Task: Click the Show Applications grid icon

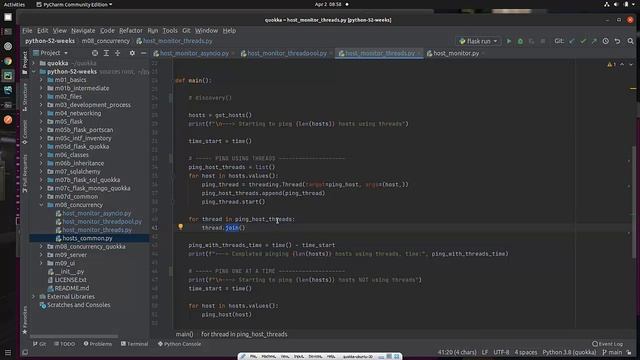Action: coord(8,352)
